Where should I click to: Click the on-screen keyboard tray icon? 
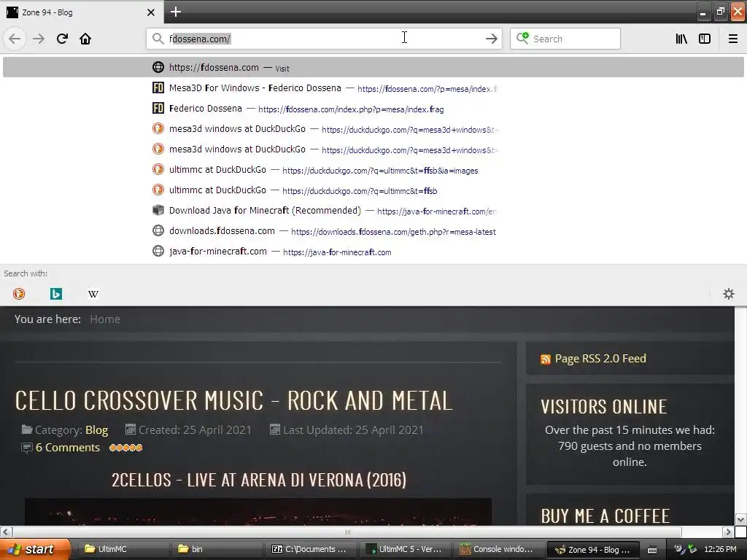tap(652, 550)
